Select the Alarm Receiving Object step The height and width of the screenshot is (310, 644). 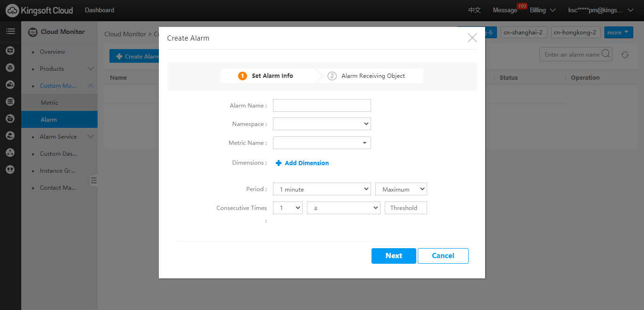click(372, 76)
